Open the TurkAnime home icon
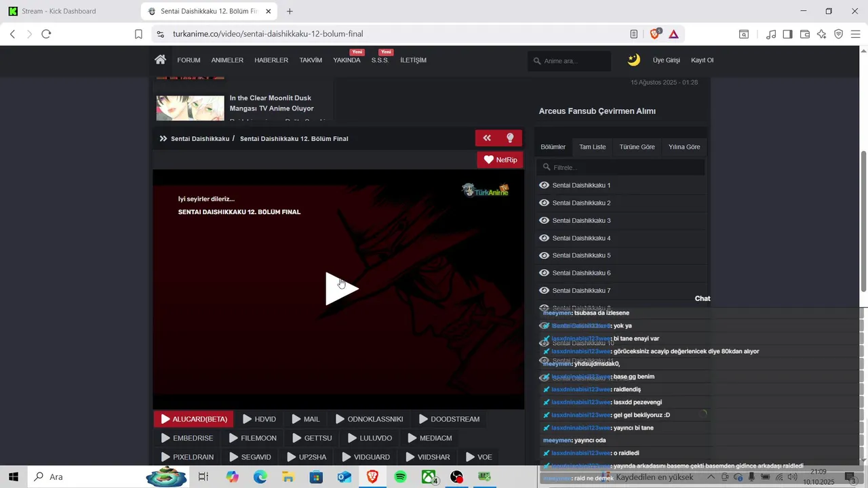Viewport: 868px width, 488px height. pyautogui.click(x=160, y=60)
